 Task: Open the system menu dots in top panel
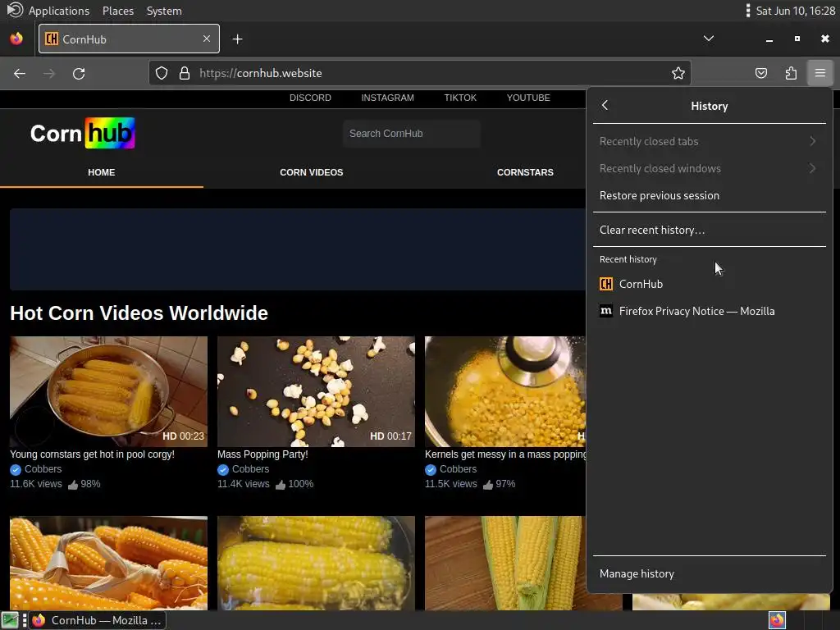(x=748, y=11)
